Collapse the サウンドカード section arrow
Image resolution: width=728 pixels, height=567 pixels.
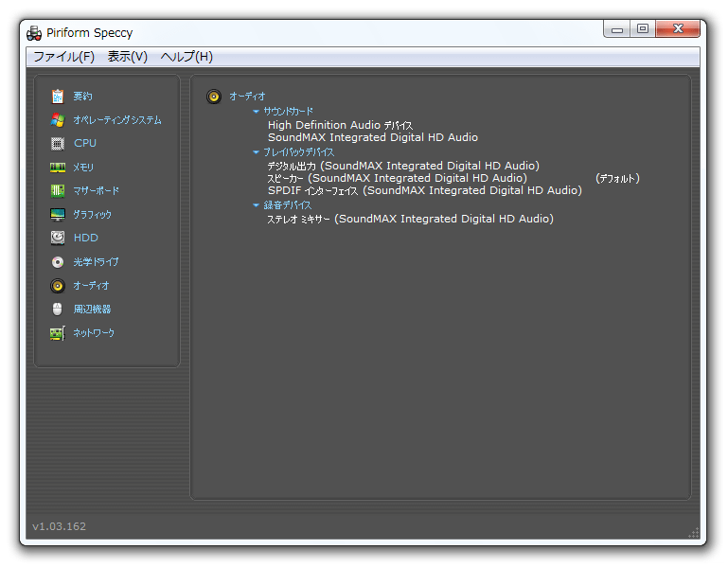point(256,112)
